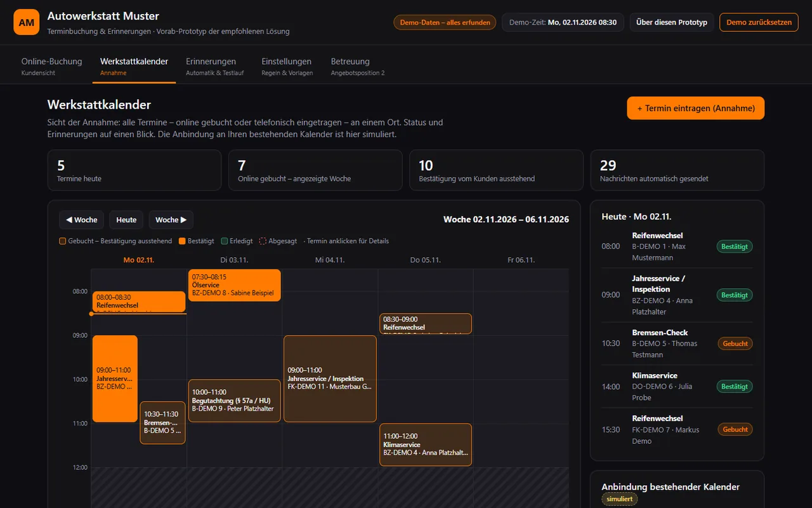Click the Termine heute stat card
The width and height of the screenshot is (812, 508).
coord(134,170)
